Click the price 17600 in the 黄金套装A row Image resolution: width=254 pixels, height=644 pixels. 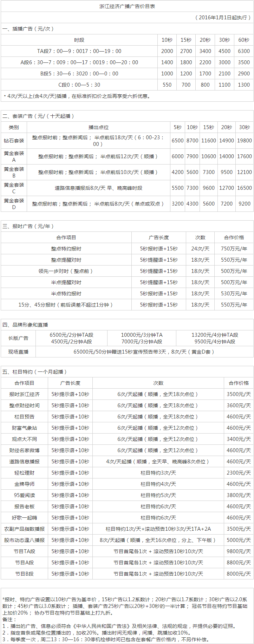(x=245, y=156)
